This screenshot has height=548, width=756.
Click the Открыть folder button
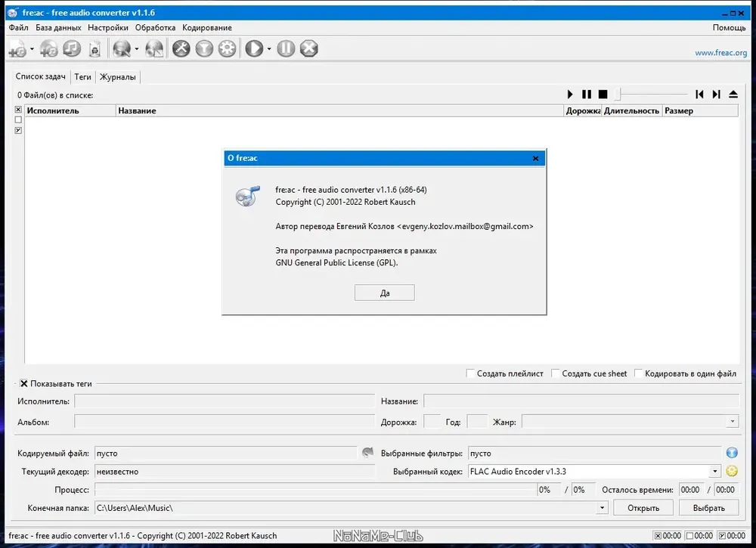coord(643,507)
